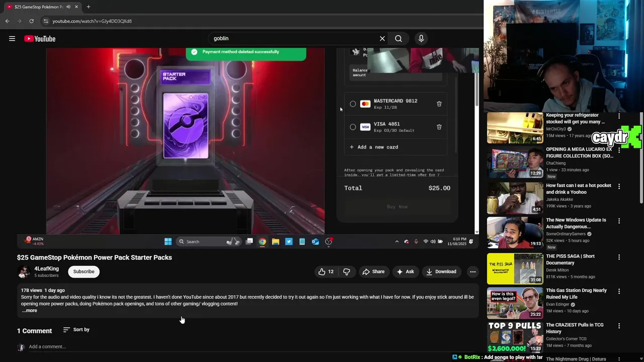Open The Piss Saga documentary title
The height and width of the screenshot is (362, 644).
coord(570,259)
